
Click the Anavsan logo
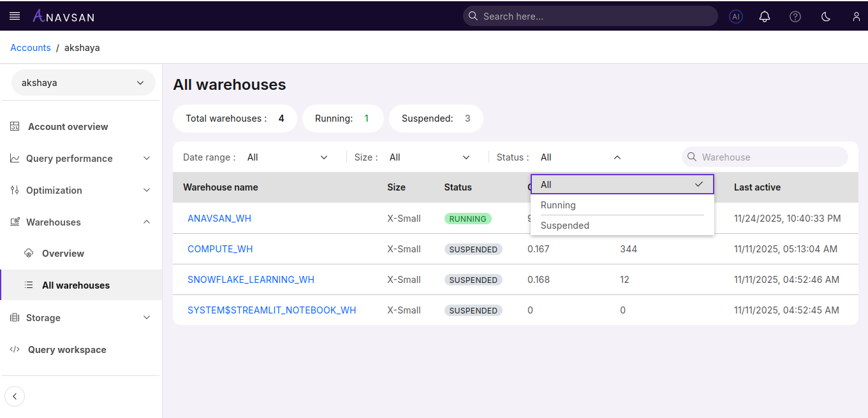(63, 16)
